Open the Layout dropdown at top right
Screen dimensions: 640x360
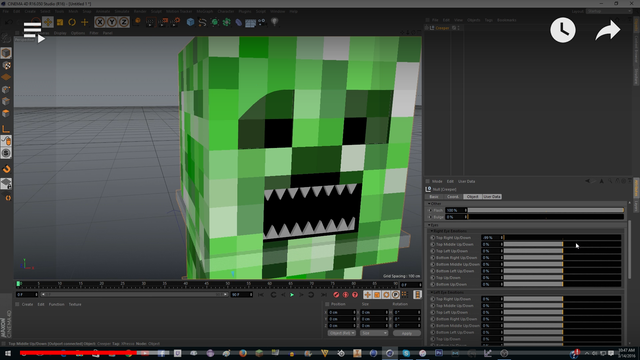click(x=609, y=11)
